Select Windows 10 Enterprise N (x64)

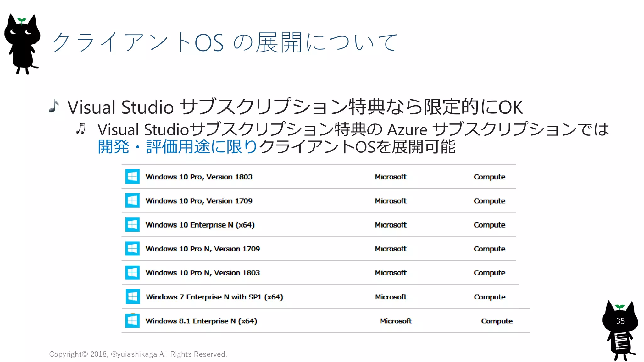tap(200, 225)
